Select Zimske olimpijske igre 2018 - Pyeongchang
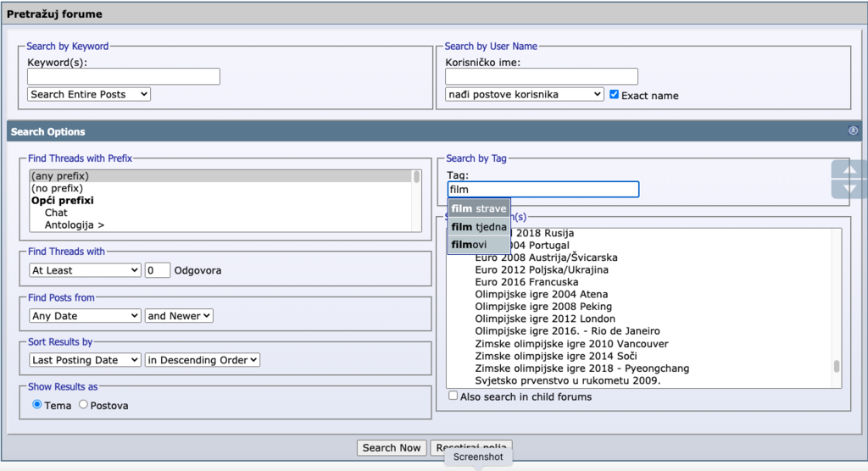 pyautogui.click(x=581, y=368)
